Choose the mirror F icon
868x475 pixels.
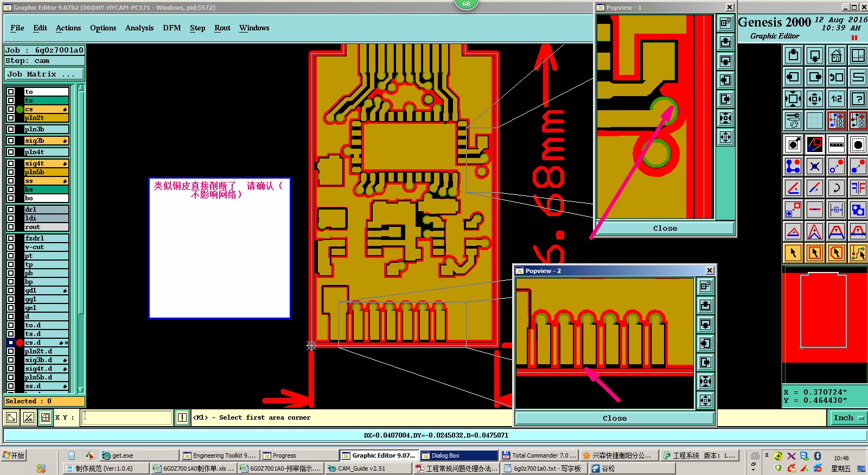click(x=858, y=188)
